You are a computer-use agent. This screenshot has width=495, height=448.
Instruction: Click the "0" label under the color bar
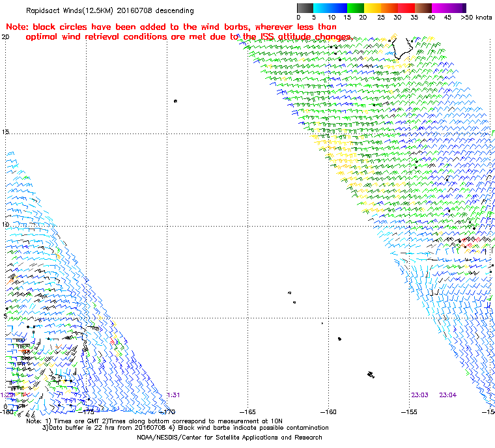pyautogui.click(x=299, y=18)
